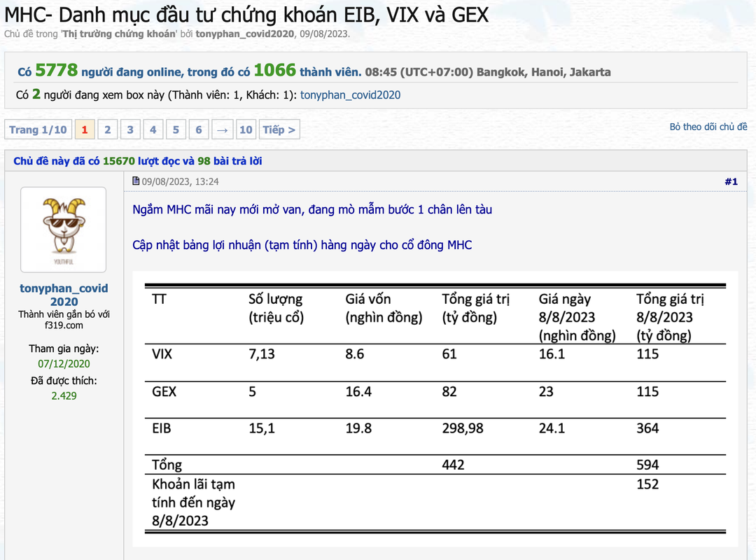Click EIB current value '364' cell
This screenshot has height=560, width=756.
[x=647, y=428]
